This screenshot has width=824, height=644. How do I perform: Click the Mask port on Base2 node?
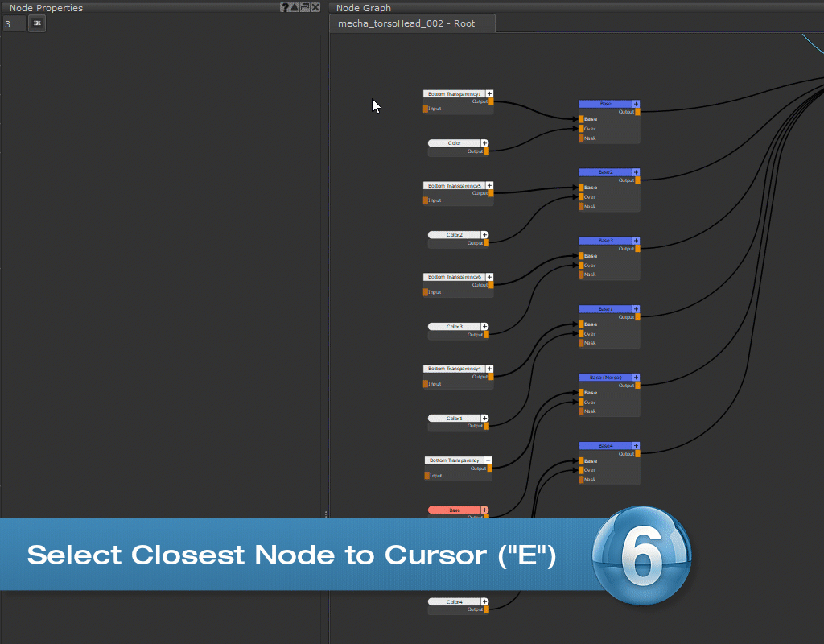tap(581, 207)
